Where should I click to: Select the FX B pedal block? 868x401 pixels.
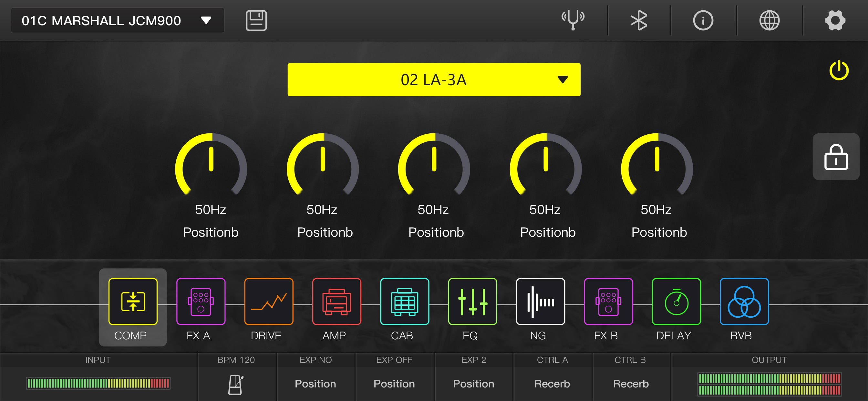pos(608,302)
